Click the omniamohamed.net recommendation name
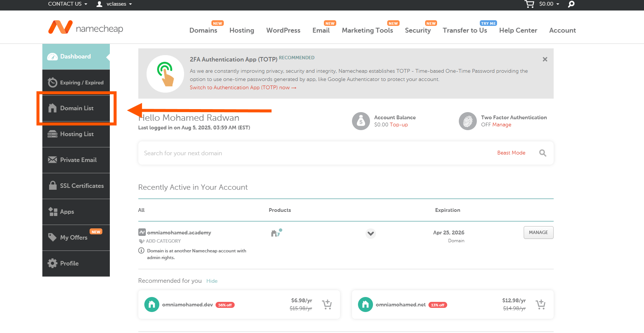The height and width of the screenshot is (333, 644). [401, 304]
